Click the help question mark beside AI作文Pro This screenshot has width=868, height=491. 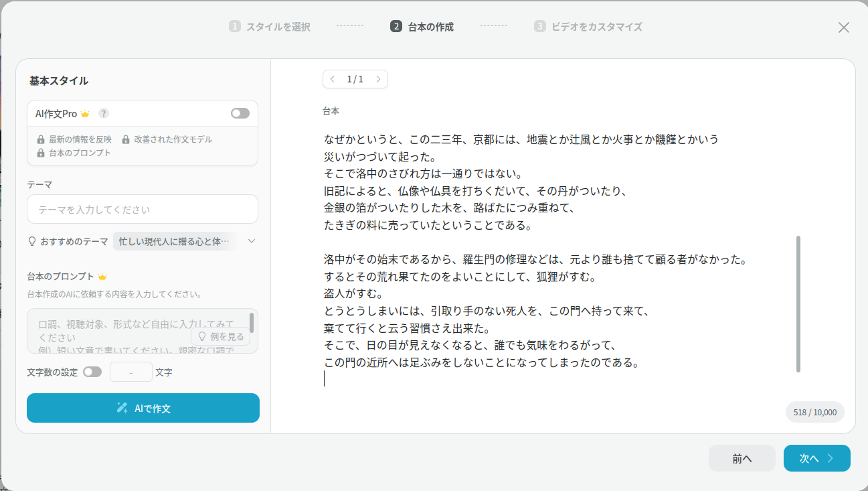click(x=104, y=114)
